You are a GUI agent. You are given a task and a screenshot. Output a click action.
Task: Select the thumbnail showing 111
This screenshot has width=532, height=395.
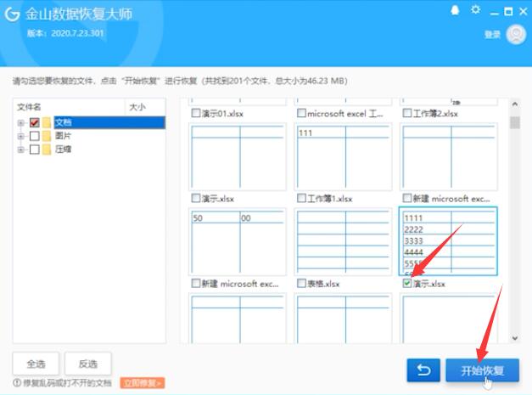tap(343, 156)
